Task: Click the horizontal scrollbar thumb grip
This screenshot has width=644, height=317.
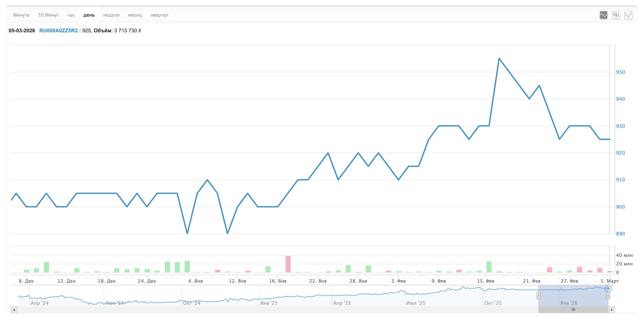Action: [x=573, y=310]
